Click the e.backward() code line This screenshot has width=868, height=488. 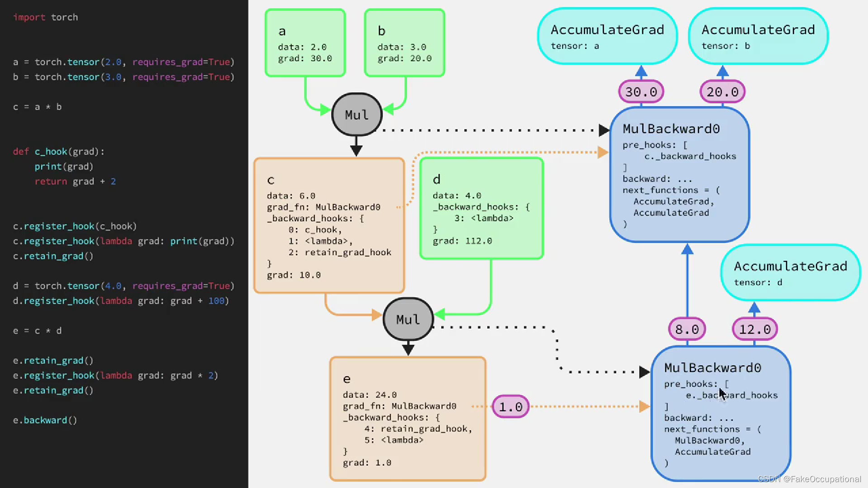(x=45, y=420)
